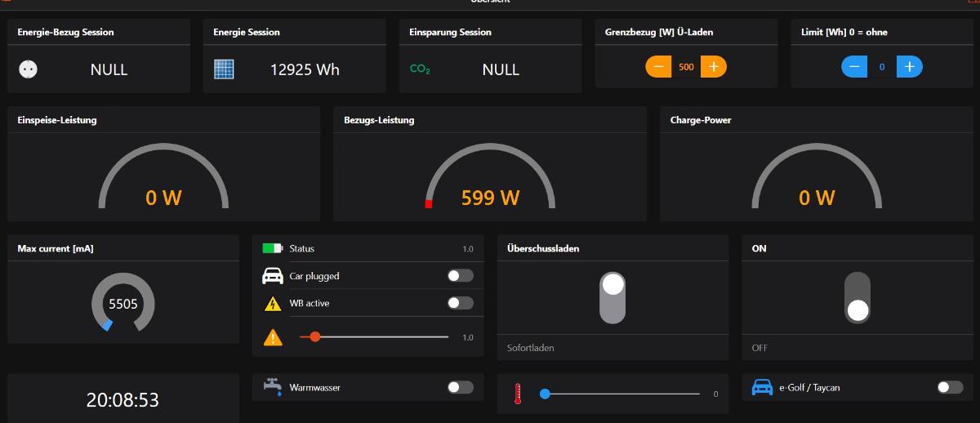
Task: Click the red thermometer icon
Action: (x=518, y=394)
